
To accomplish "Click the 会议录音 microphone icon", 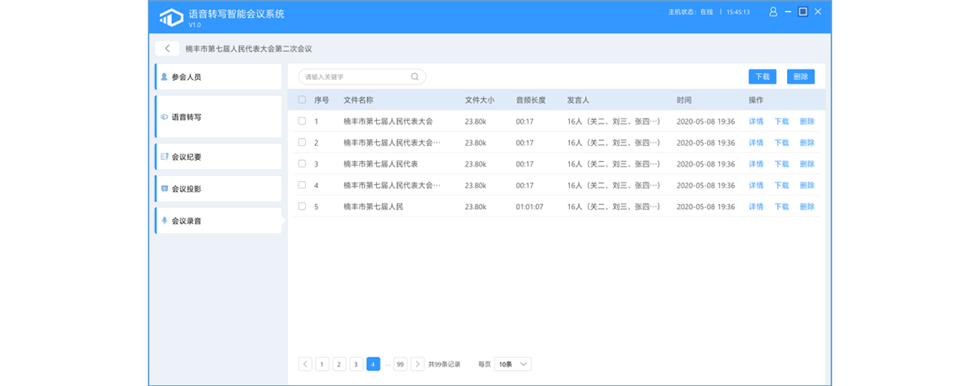I will [164, 221].
